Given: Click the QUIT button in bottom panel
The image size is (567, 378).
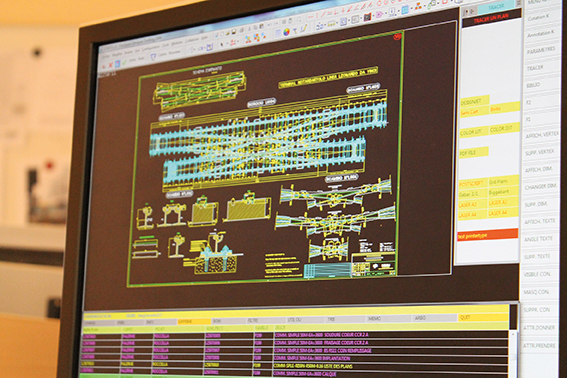Looking at the screenshot, I should pyautogui.click(x=482, y=317).
